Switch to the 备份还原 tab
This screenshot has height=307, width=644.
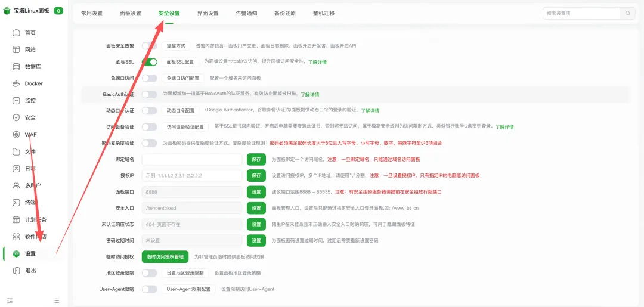(284, 13)
